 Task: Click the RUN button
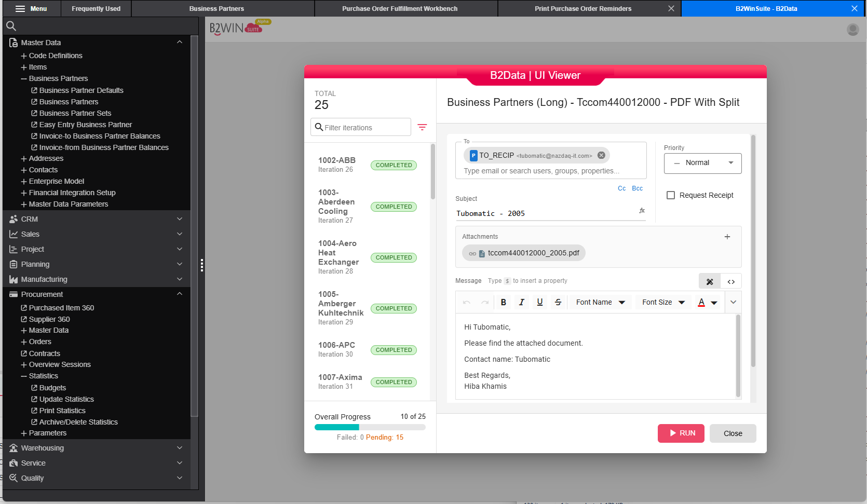click(681, 433)
